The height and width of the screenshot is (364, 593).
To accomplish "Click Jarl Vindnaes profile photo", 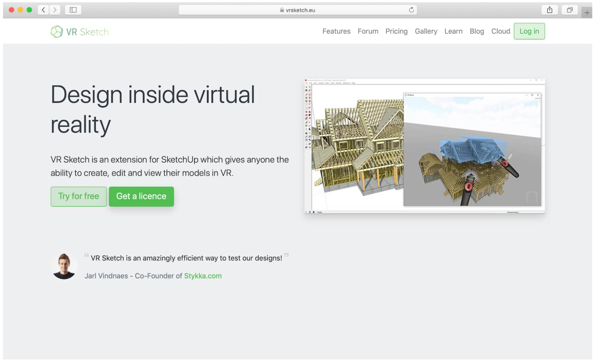I will pos(64,266).
